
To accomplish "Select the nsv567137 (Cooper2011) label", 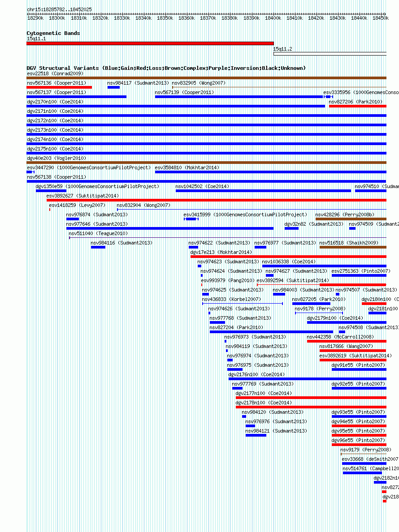I will 56,92.
